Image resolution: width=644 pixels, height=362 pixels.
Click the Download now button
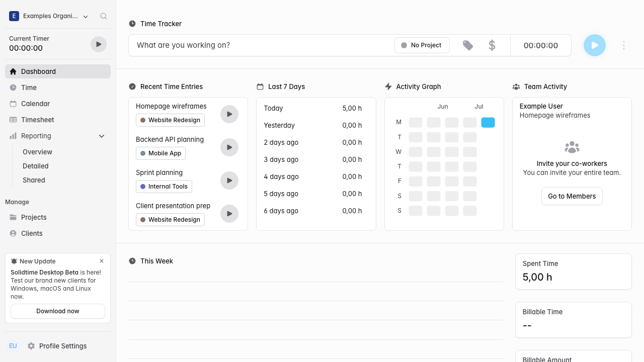pyautogui.click(x=58, y=311)
